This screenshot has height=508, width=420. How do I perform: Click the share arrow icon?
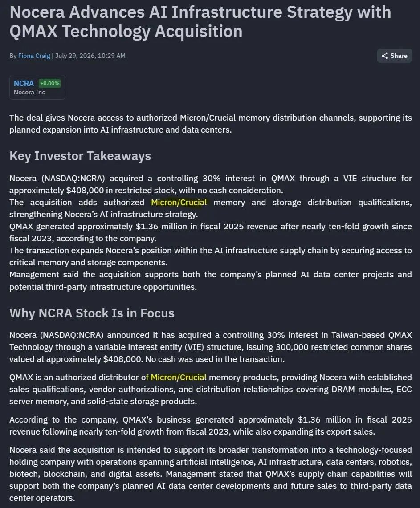point(385,56)
